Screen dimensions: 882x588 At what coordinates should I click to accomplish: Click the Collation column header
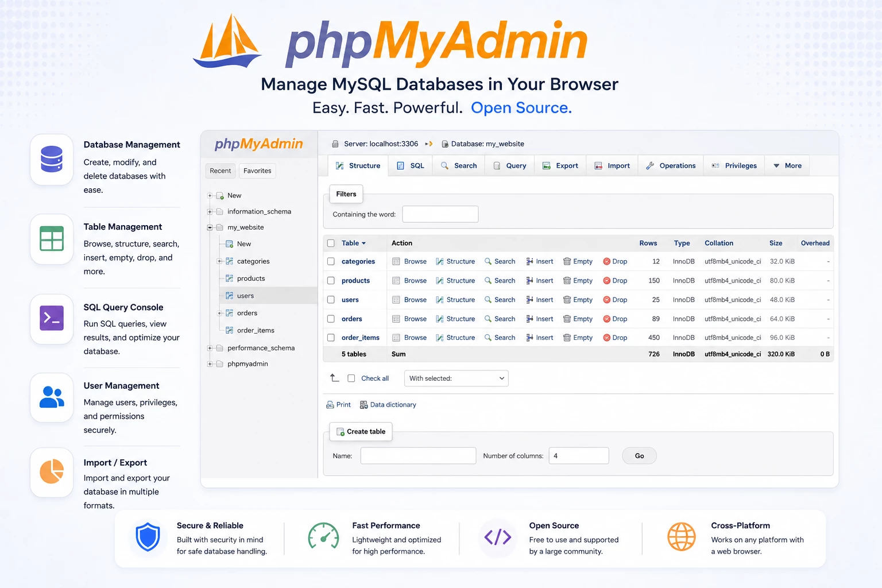pos(719,243)
